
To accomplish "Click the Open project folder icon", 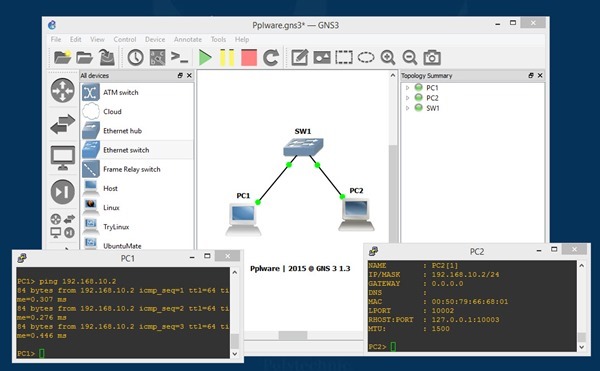I will click(x=84, y=58).
